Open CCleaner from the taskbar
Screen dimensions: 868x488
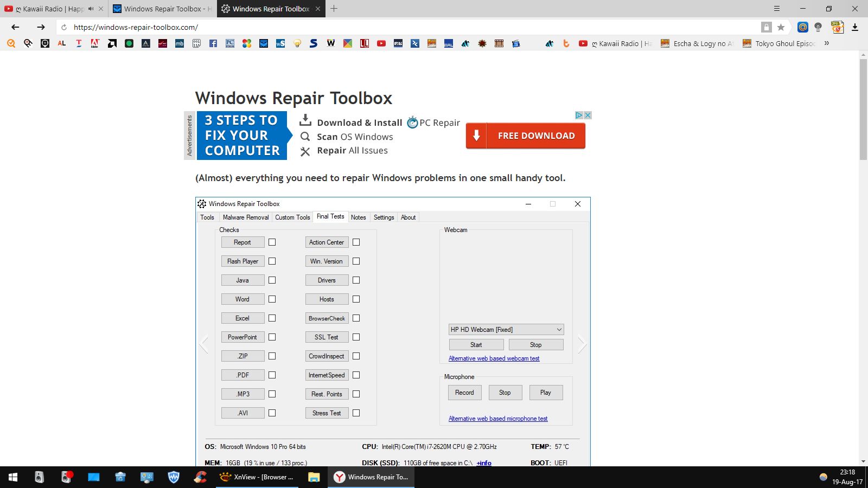pos(200,477)
